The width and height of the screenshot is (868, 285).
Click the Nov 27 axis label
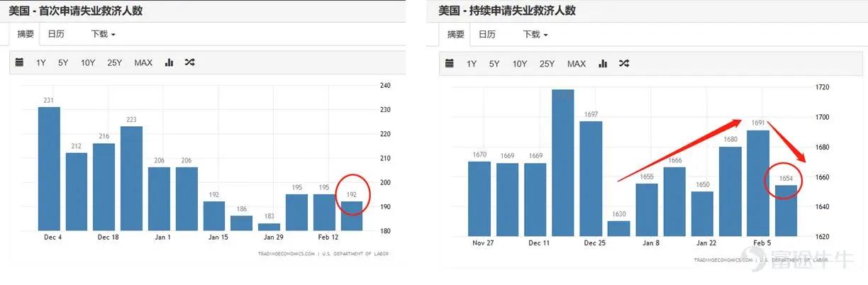(x=483, y=243)
